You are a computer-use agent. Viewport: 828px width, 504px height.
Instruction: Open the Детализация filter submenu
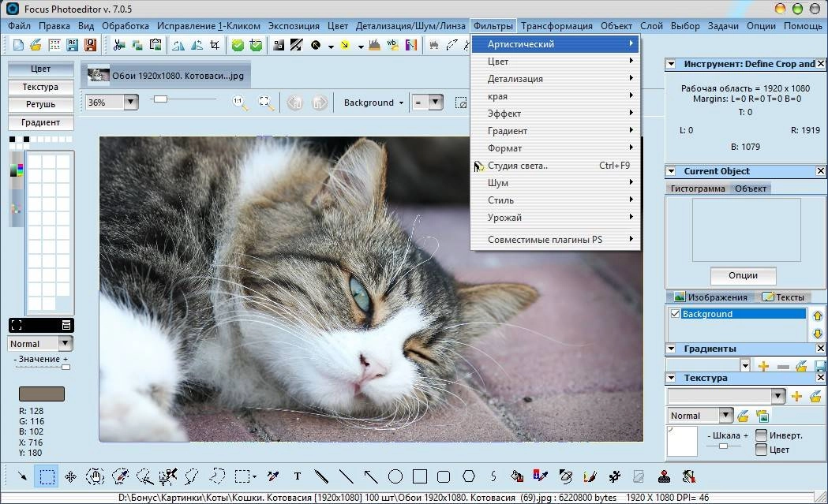click(x=555, y=79)
